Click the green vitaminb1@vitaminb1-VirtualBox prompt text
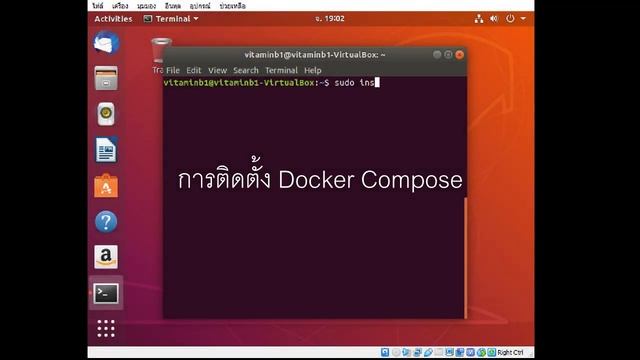 239,82
